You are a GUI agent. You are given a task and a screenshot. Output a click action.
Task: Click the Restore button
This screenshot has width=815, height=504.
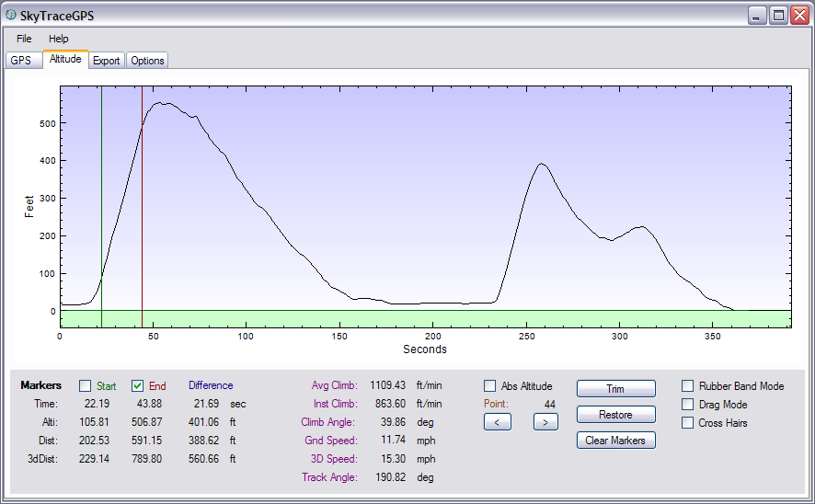click(x=616, y=415)
